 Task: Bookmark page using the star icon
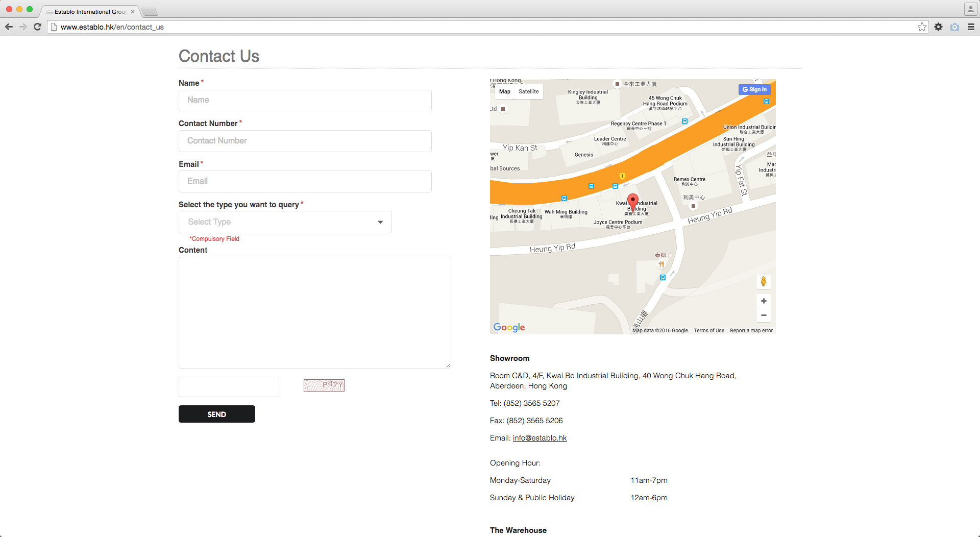922,27
